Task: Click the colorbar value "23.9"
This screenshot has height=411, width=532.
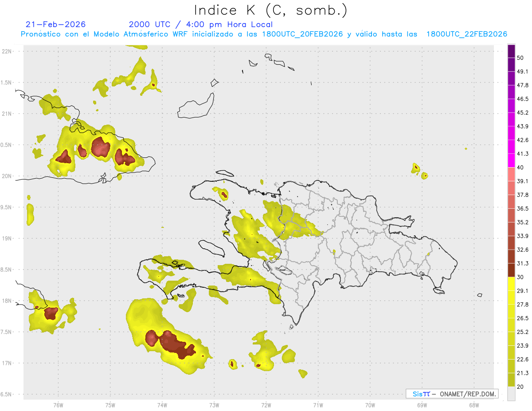Action: [x=523, y=346]
